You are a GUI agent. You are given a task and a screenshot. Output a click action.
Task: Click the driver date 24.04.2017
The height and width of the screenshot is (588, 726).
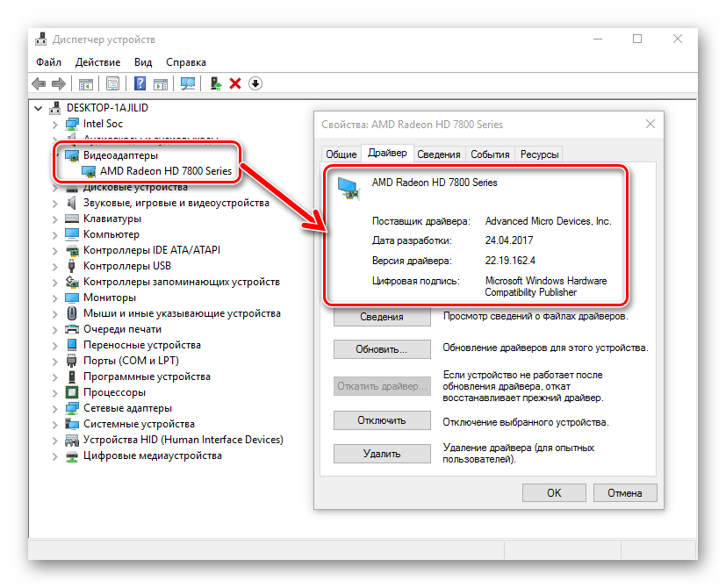[x=509, y=240]
